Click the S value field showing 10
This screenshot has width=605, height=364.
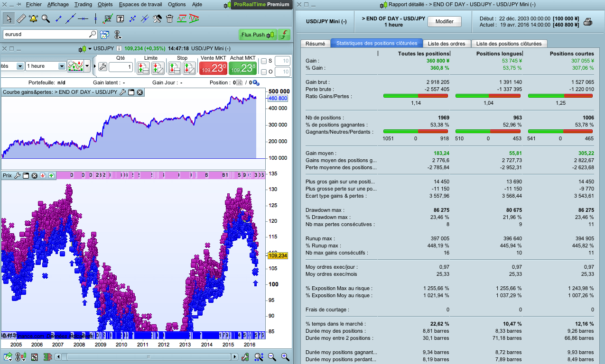[282, 61]
